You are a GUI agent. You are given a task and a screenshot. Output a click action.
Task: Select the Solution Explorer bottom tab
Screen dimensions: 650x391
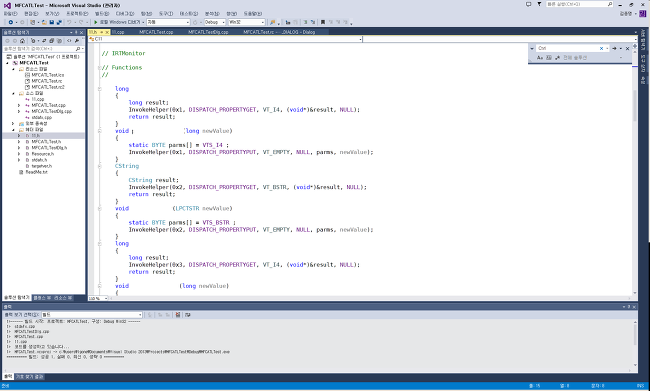[17, 298]
